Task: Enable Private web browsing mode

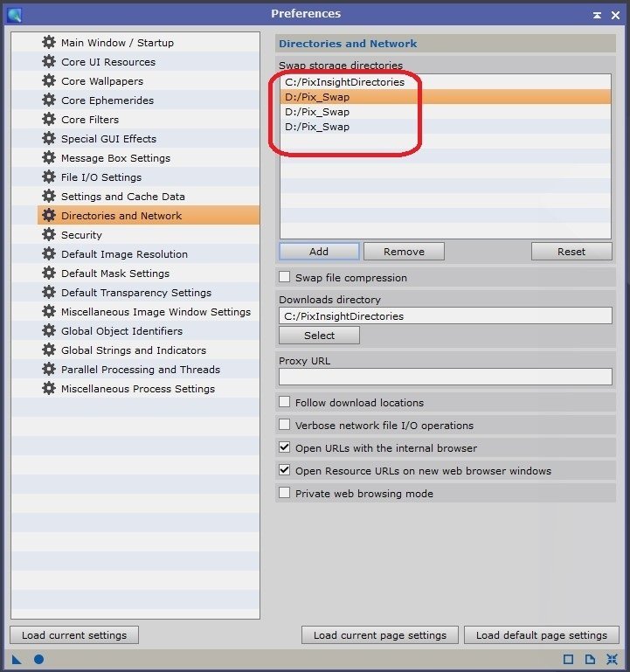Action: coord(285,493)
